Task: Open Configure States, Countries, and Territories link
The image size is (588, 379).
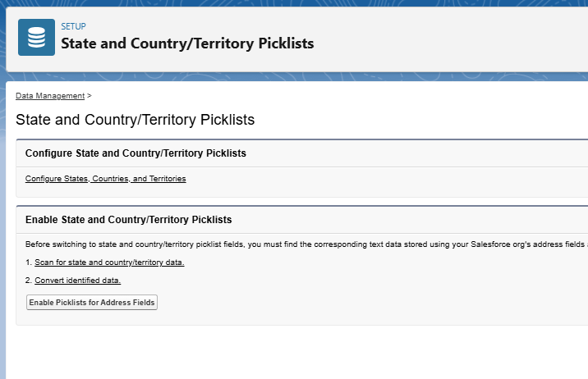Action: pos(105,179)
